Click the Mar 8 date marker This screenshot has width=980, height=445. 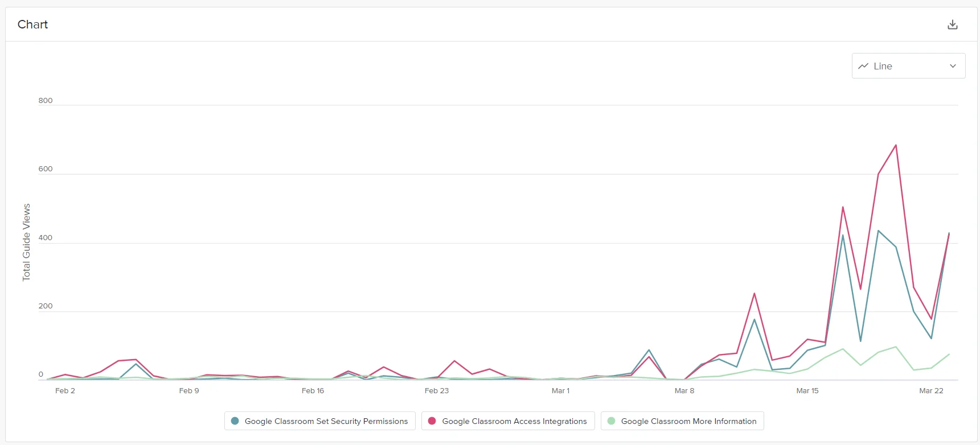[x=684, y=390]
